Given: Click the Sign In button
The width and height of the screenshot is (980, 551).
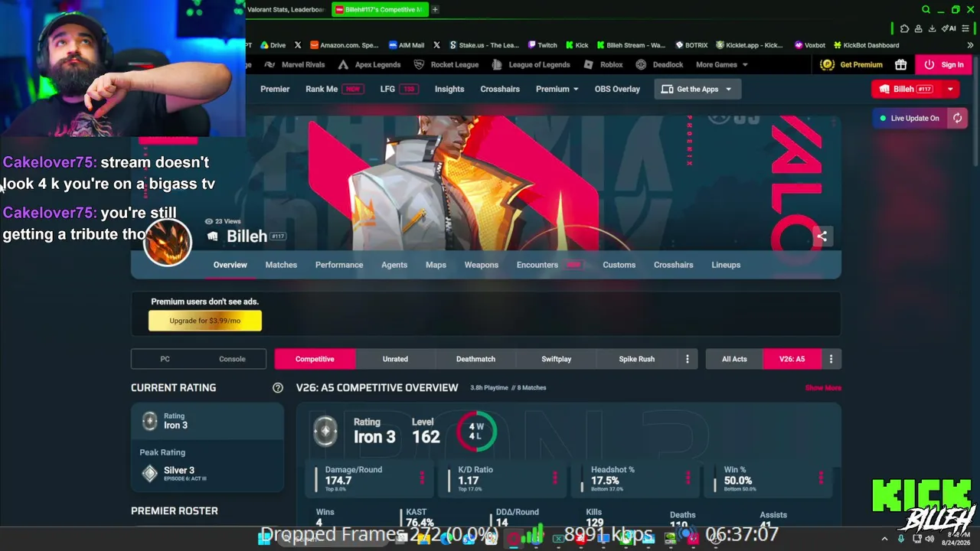Looking at the screenshot, I should pos(944,65).
